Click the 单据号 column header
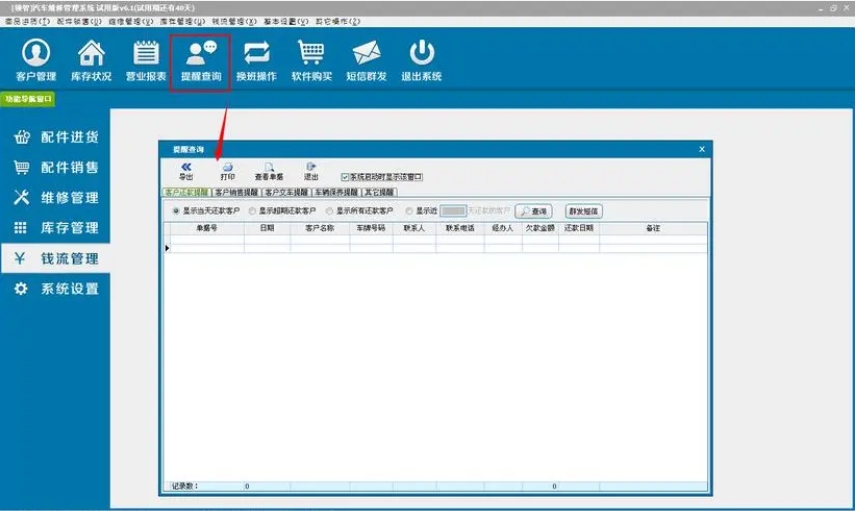 click(207, 228)
